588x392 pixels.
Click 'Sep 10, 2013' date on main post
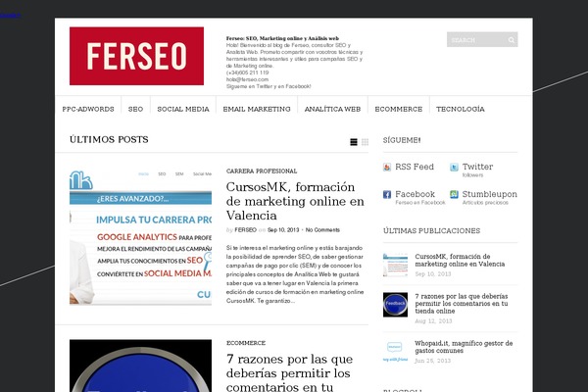(283, 230)
